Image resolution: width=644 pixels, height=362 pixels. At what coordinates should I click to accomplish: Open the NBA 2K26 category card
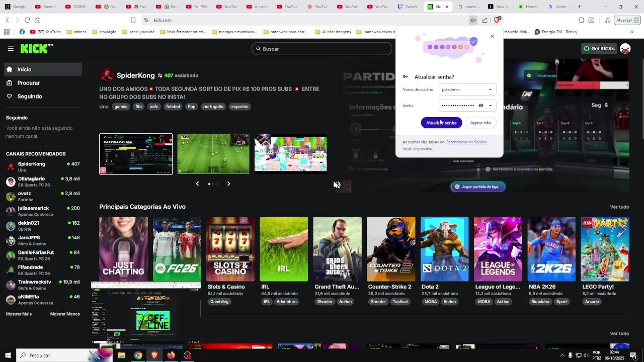click(x=551, y=249)
